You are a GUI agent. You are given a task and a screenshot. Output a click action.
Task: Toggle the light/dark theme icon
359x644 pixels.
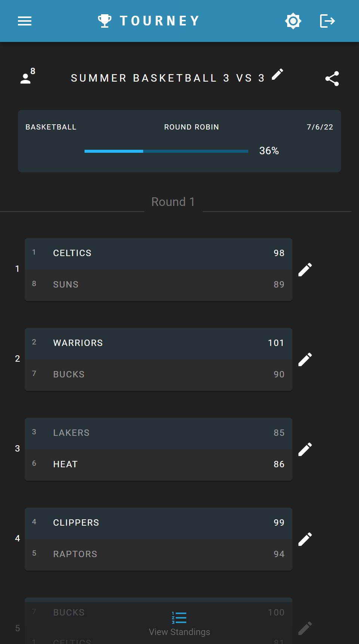293,21
